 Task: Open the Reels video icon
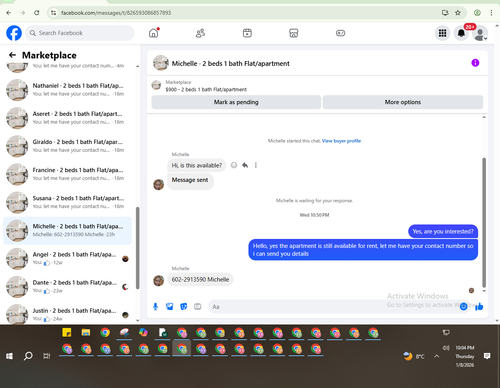point(247,33)
